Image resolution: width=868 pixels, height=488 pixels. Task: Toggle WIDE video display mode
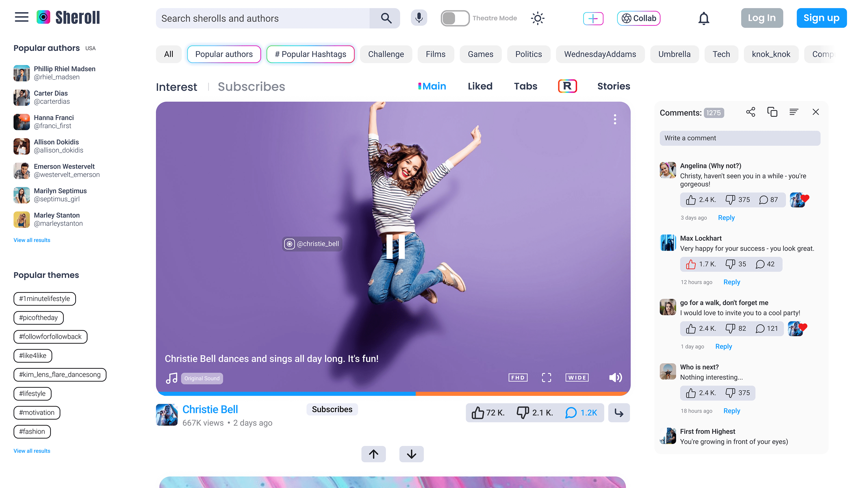coord(577,377)
